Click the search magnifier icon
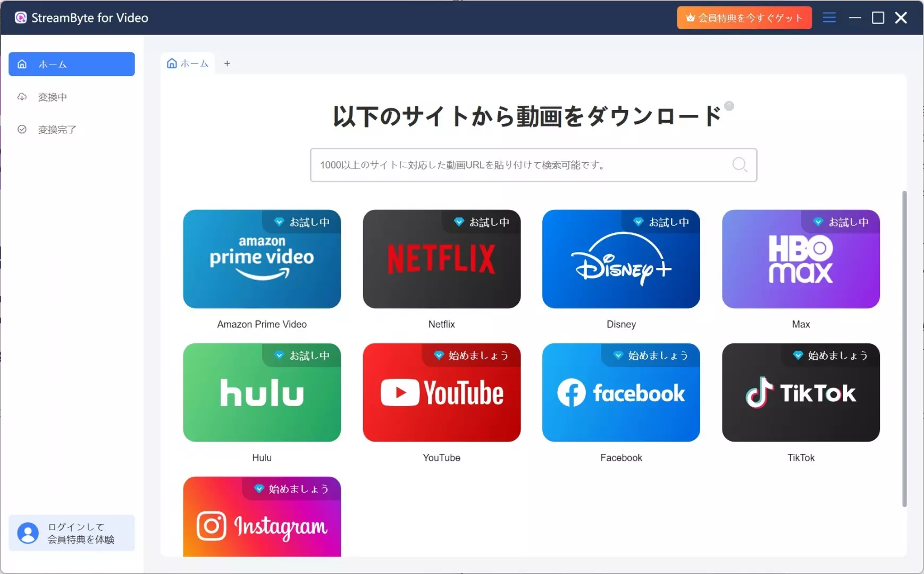The image size is (924, 574). point(740,165)
